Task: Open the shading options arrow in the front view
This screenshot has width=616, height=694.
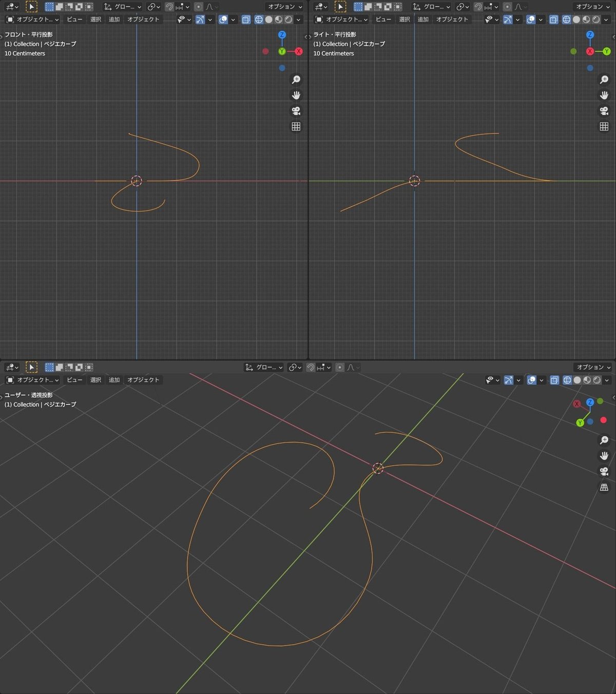Action: pyautogui.click(x=298, y=20)
